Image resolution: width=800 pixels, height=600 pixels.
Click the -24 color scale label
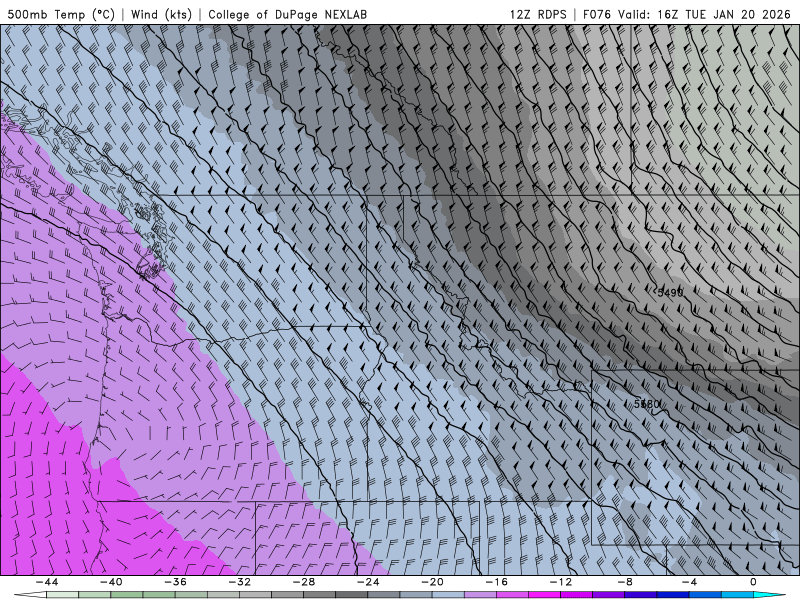368,582
